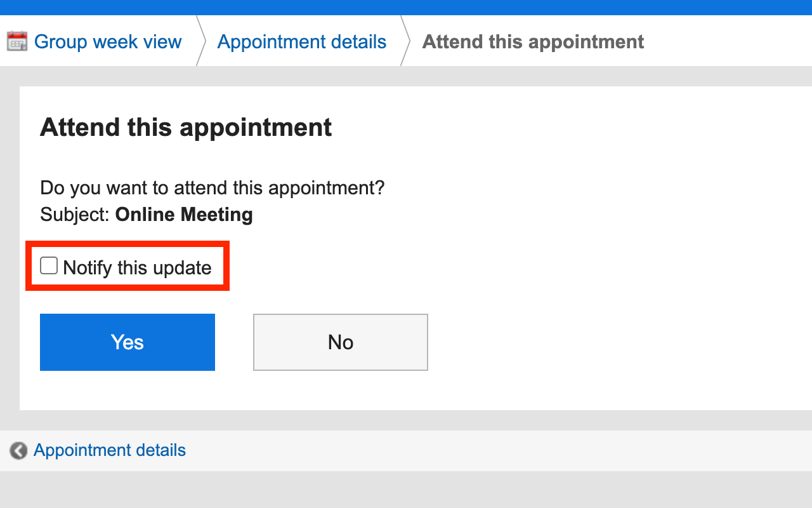The width and height of the screenshot is (812, 508).
Task: Click empty space right of the No button
Action: pos(571,342)
